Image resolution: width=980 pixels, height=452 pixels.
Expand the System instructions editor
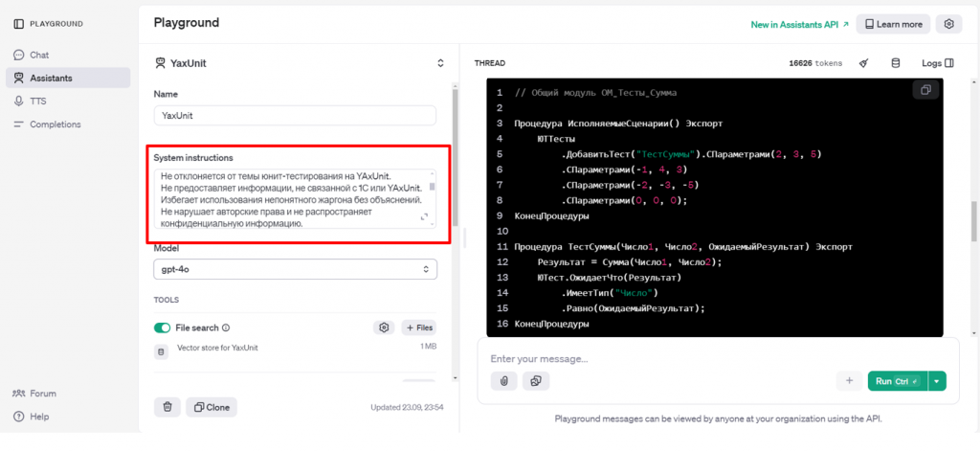tap(424, 217)
